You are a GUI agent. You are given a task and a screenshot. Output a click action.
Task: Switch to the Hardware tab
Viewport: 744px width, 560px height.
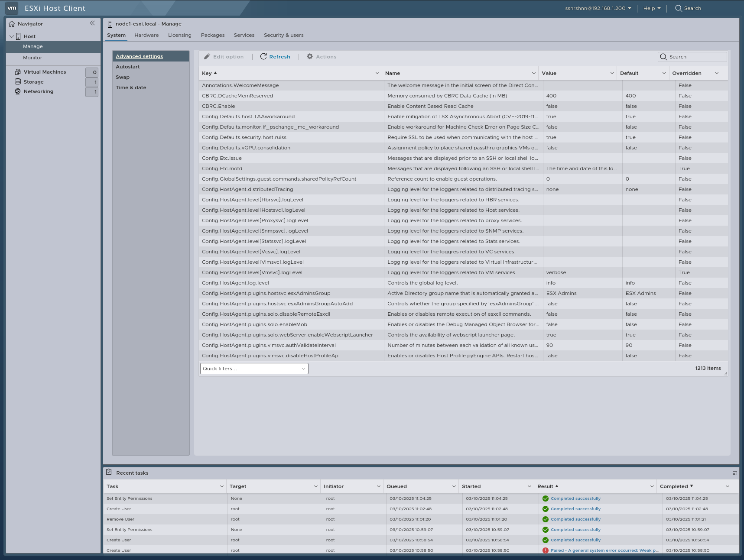coord(146,35)
